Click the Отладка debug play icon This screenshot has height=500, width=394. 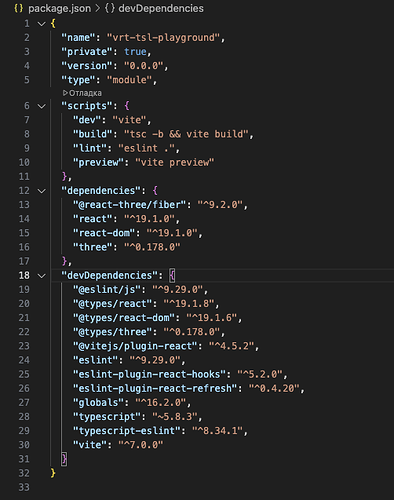pyautogui.click(x=65, y=93)
